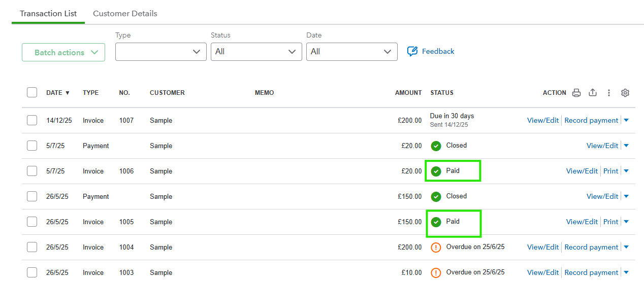Click green Closed checkmark on 5/7/25 payment
Image resolution: width=644 pixels, height=281 pixels.
(436, 146)
